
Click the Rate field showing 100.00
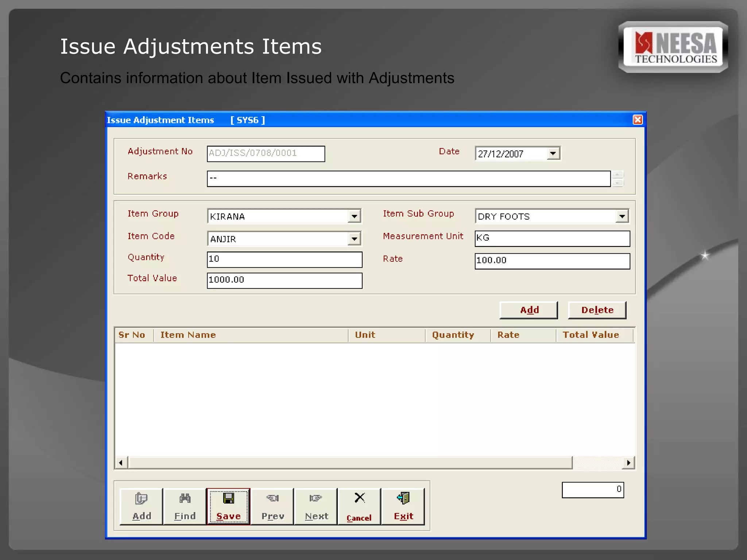(x=552, y=261)
